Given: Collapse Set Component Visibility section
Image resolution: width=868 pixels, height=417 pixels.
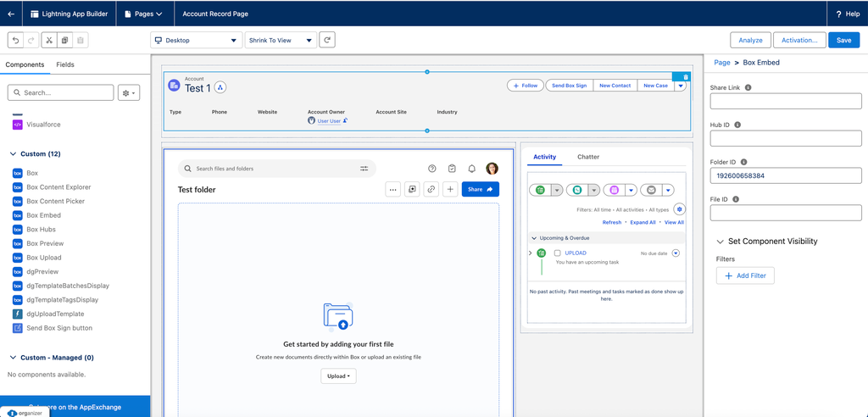Looking at the screenshot, I should pos(720,242).
